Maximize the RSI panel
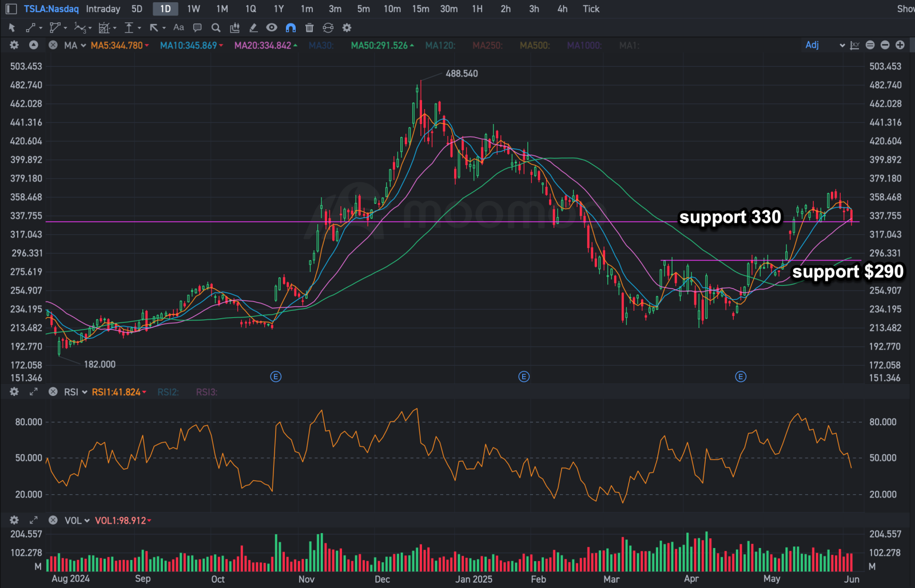Screen dimensions: 915x588 tap(34, 392)
